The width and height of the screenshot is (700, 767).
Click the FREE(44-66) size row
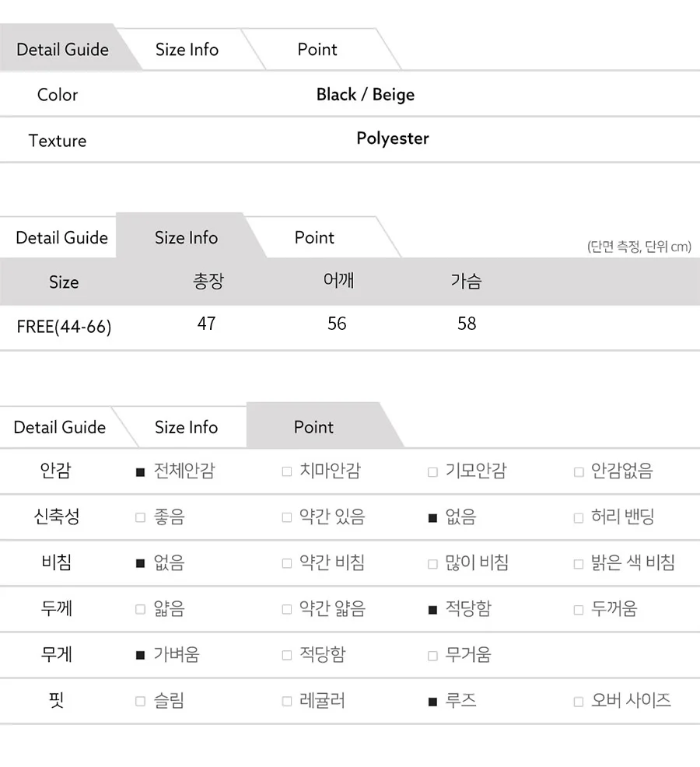[x=350, y=327]
